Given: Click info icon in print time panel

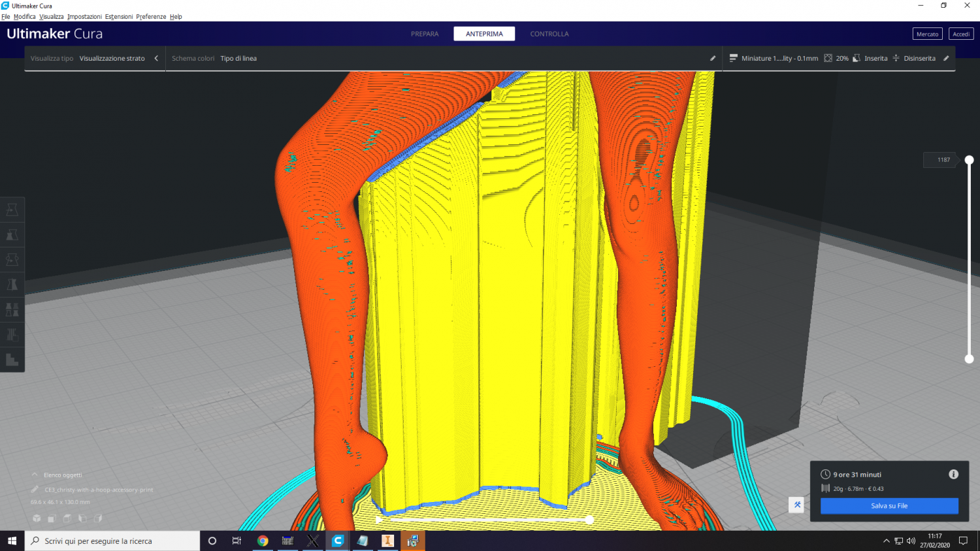Looking at the screenshot, I should point(953,475).
